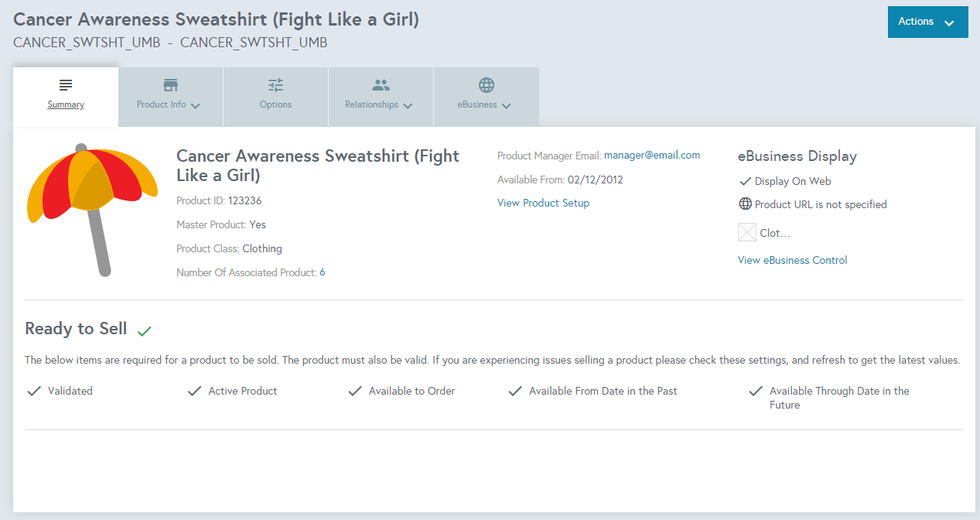
Task: Click the Summary lines icon
Action: pos(66,85)
